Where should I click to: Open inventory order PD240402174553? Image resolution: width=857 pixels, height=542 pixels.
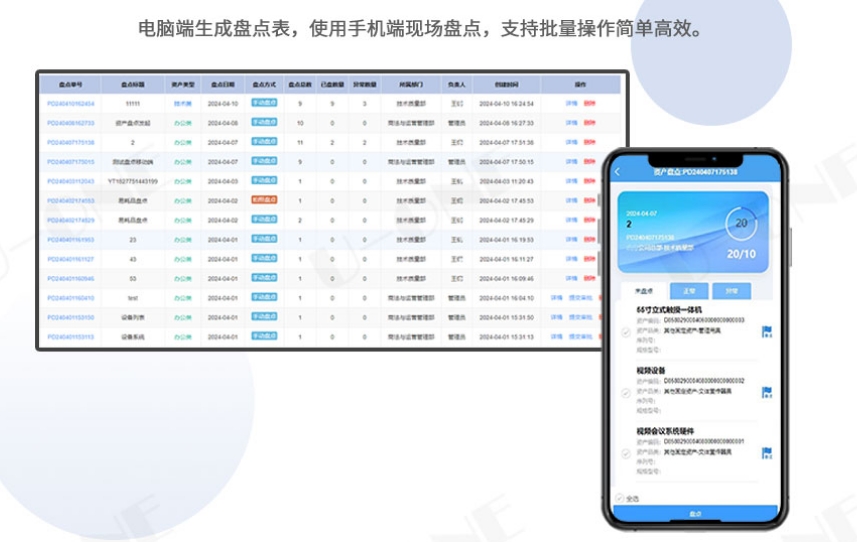(x=71, y=201)
